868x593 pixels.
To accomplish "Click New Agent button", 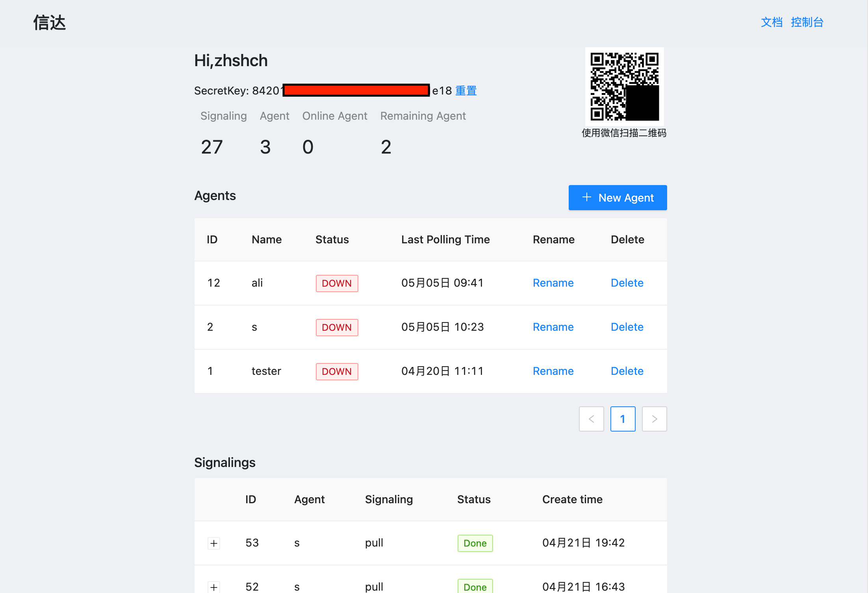I will (618, 198).
